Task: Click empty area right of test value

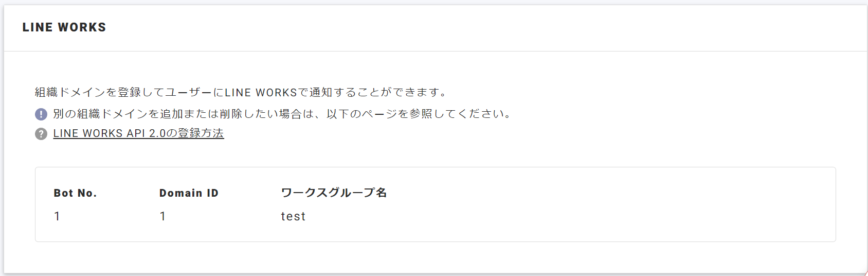Action: [x=514, y=216]
